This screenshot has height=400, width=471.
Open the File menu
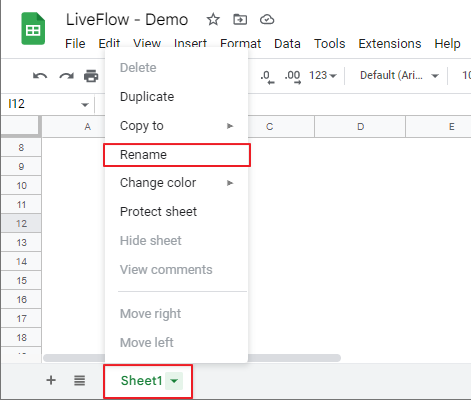(75, 43)
